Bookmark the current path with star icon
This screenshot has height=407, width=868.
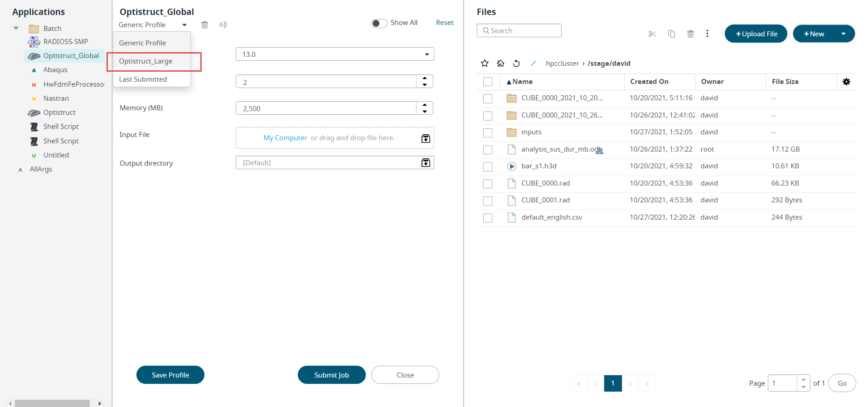(x=485, y=63)
